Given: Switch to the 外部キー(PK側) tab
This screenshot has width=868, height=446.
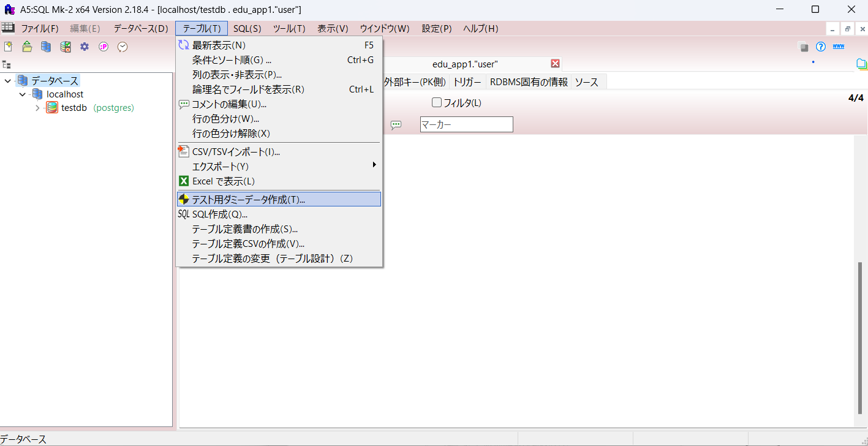Looking at the screenshot, I should click(x=415, y=82).
